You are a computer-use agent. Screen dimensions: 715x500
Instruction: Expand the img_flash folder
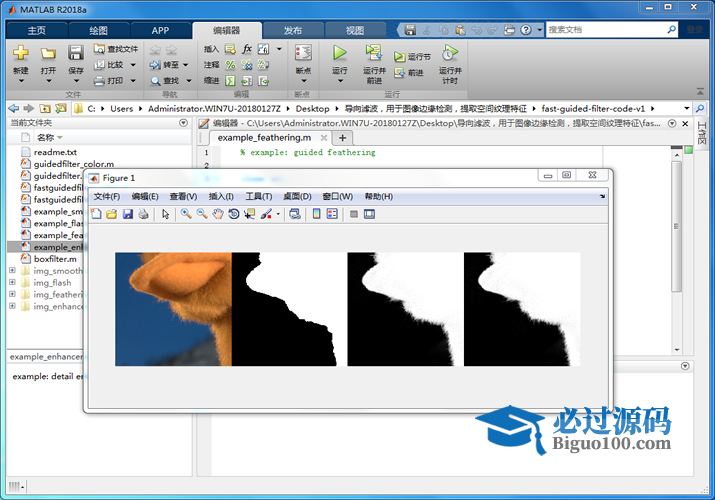tap(12, 282)
